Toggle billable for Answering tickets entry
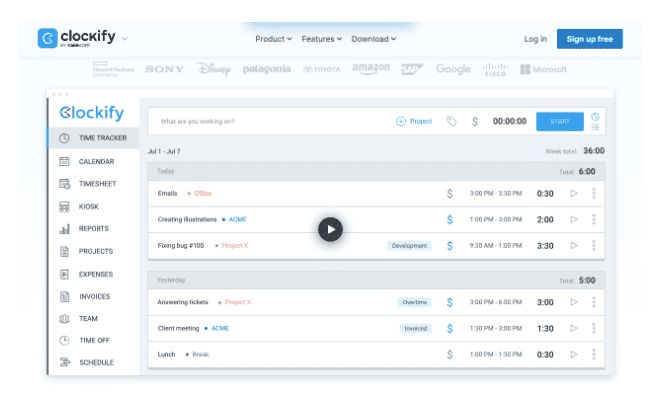This screenshot has height=396, width=655. [449, 302]
